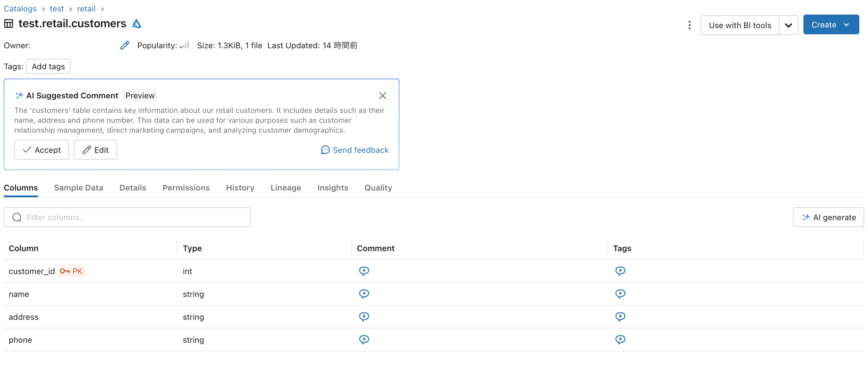Open the Lineage tab
Viewport: 868px width, 373px height.
[285, 187]
